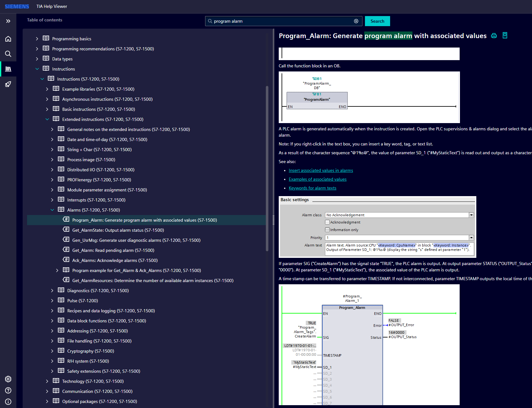Collapse Extended instructions (S7-1200, S7-1500)
The height and width of the screenshot is (408, 532).
pyautogui.click(x=47, y=119)
